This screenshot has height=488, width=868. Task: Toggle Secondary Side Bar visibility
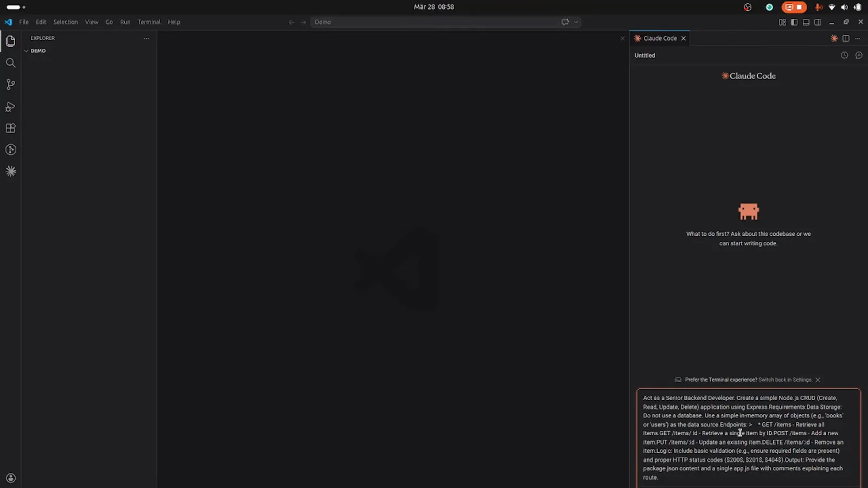pyautogui.click(x=818, y=22)
